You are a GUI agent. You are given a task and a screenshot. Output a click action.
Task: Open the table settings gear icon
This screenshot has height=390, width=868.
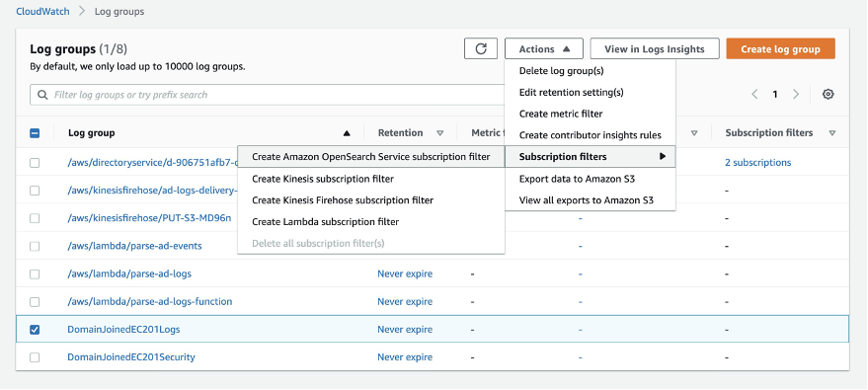coord(828,94)
